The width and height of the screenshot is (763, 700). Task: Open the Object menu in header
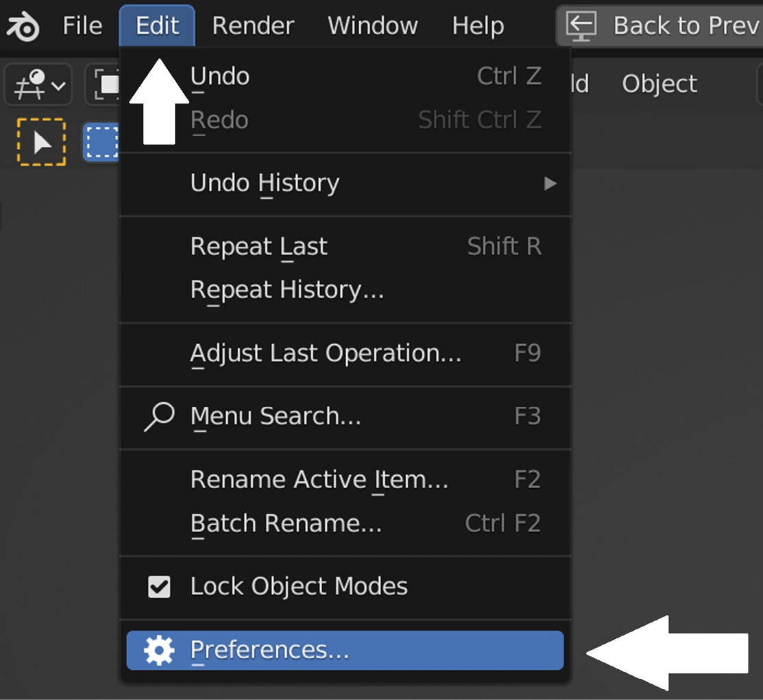pos(659,84)
